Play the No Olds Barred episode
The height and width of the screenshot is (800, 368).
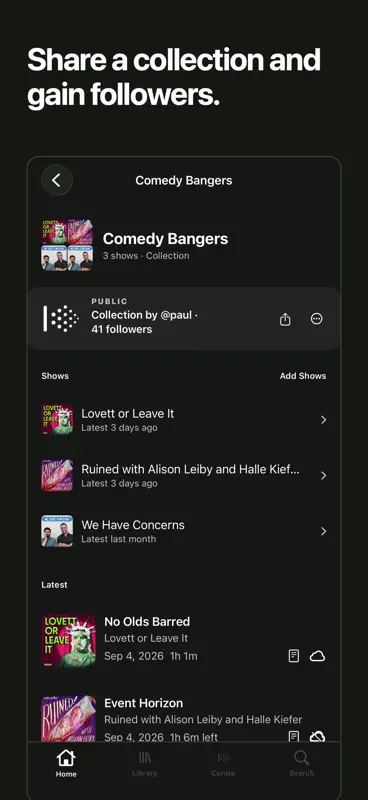click(x=184, y=640)
